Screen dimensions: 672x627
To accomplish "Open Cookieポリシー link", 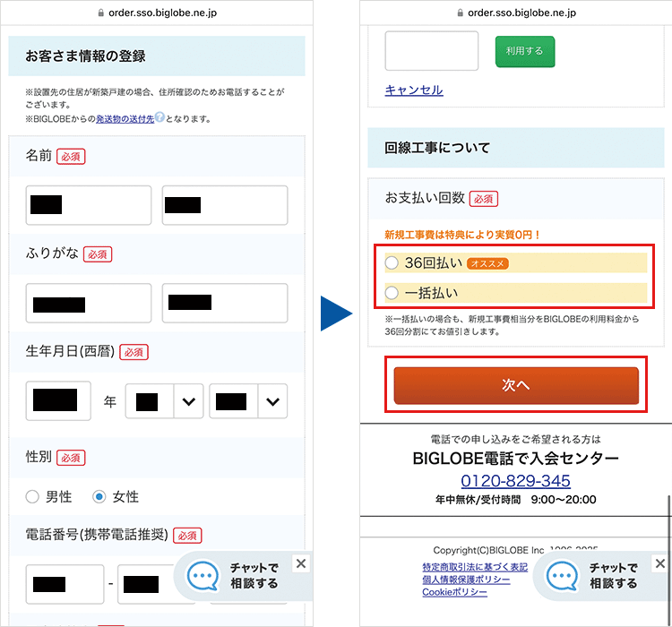I will tap(454, 592).
